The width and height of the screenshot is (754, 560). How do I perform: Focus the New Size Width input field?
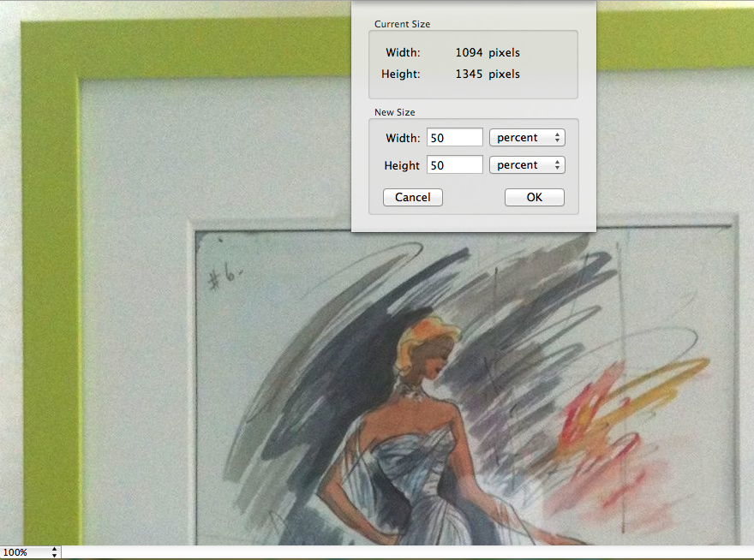pos(454,138)
